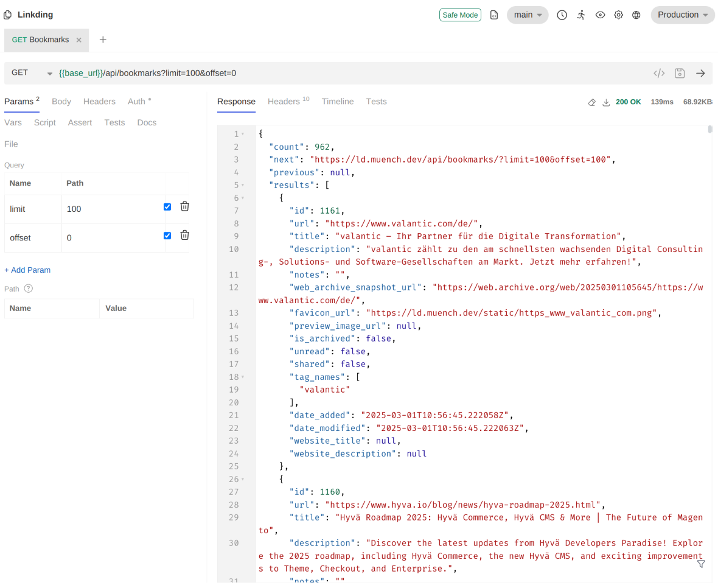Screen dimensions: 718x588
Task: Collapse the JSON fold arrow on line 1
Action: coord(243,134)
